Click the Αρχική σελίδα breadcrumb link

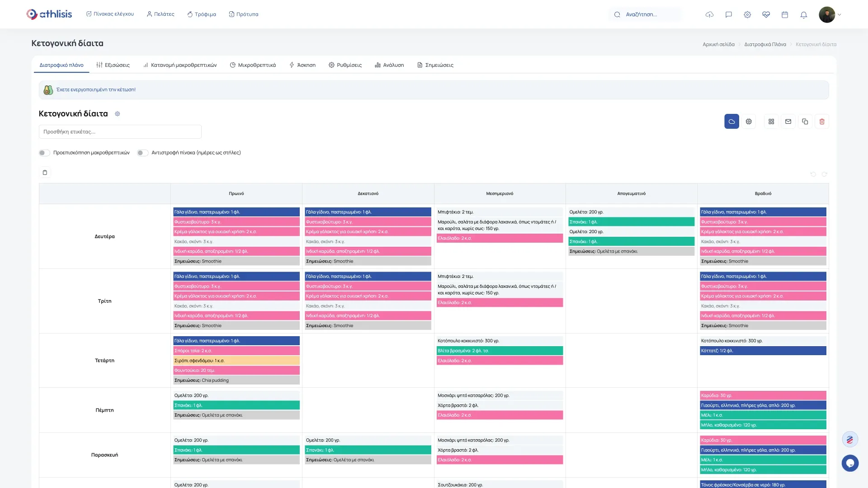tap(718, 44)
